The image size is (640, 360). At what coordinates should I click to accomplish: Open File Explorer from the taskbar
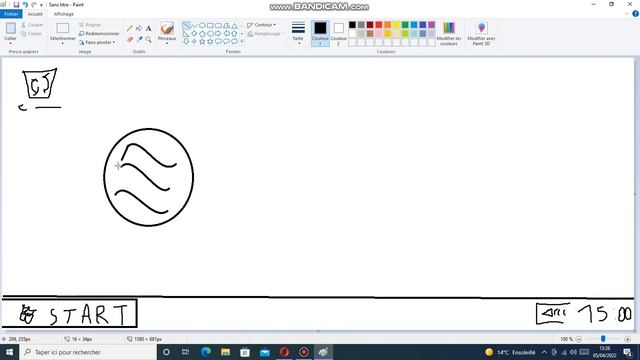click(x=225, y=352)
